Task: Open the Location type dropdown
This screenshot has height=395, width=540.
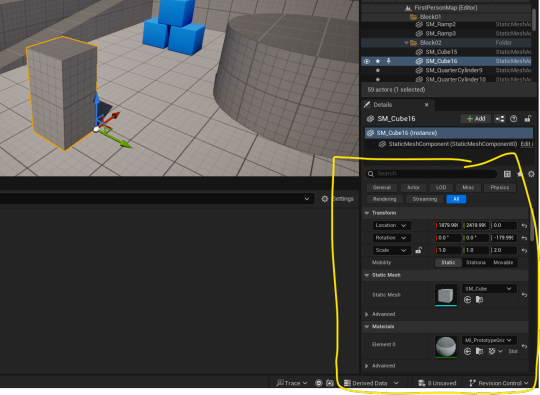Action: (391, 225)
